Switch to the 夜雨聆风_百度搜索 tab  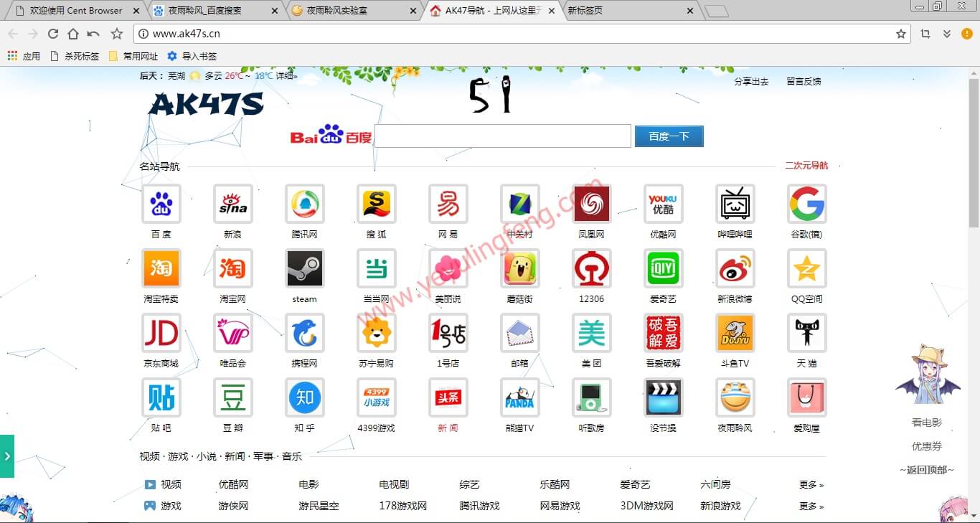tap(214, 11)
